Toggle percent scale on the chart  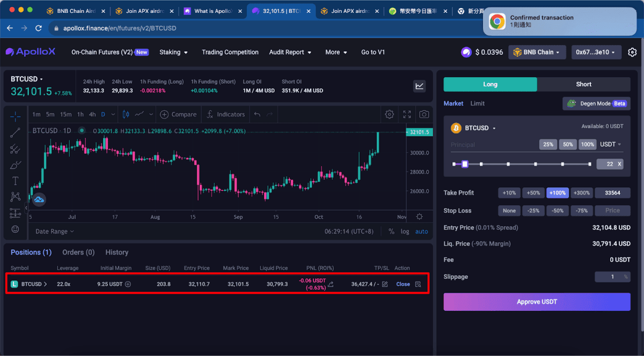click(391, 232)
